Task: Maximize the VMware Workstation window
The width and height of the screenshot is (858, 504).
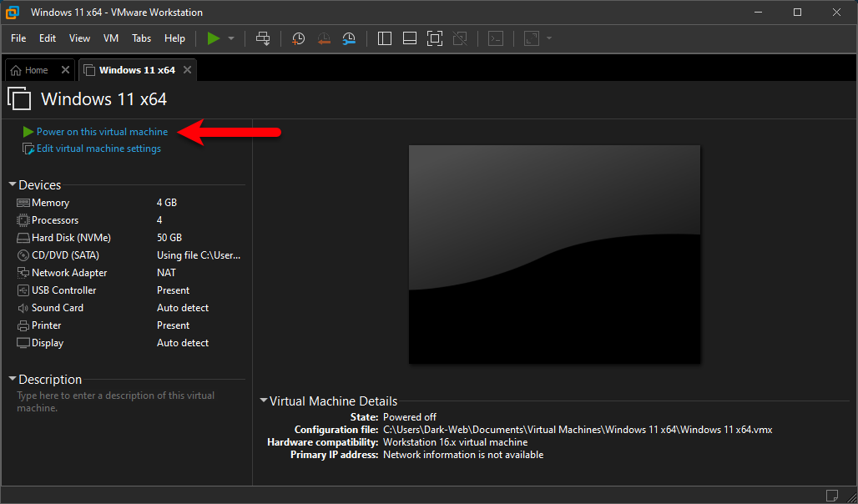Action: click(797, 12)
